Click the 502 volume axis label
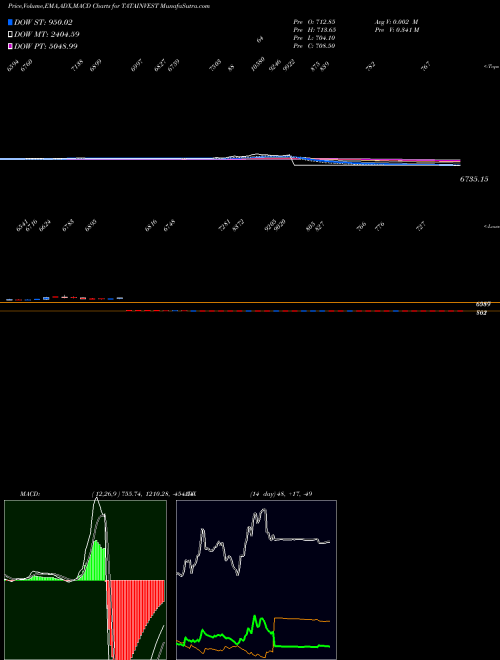 click(482, 313)
